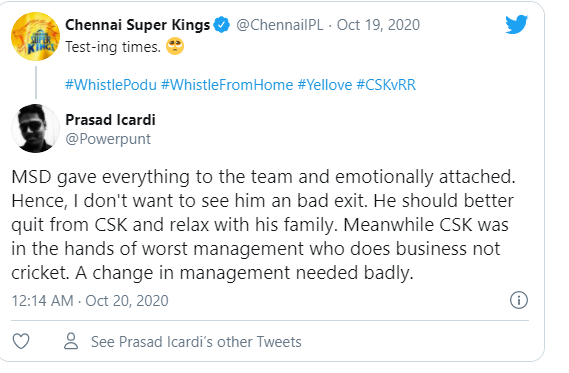569x373 pixels.
Task: Open the @Powerpunt handle
Action: point(108,139)
